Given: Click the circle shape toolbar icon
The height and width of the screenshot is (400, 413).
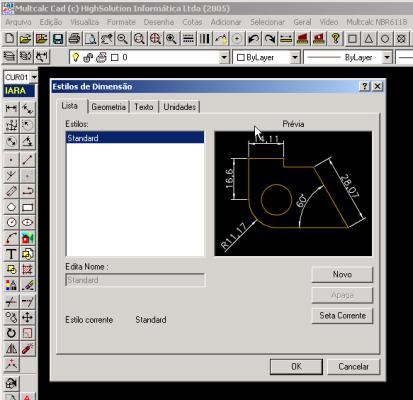Looking at the screenshot, I should click(x=385, y=39).
